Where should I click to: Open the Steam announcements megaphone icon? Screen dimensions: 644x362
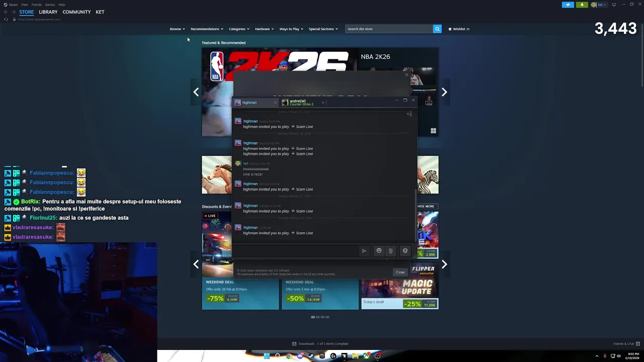point(568,5)
